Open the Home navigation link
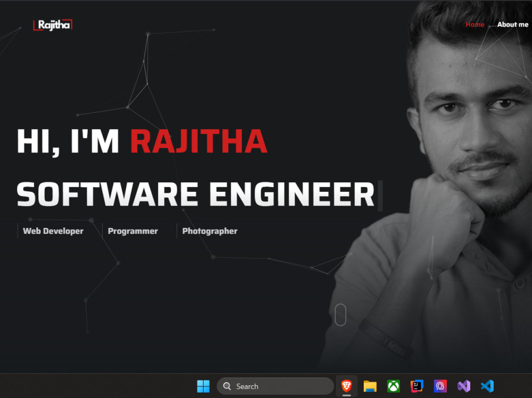 475,24
